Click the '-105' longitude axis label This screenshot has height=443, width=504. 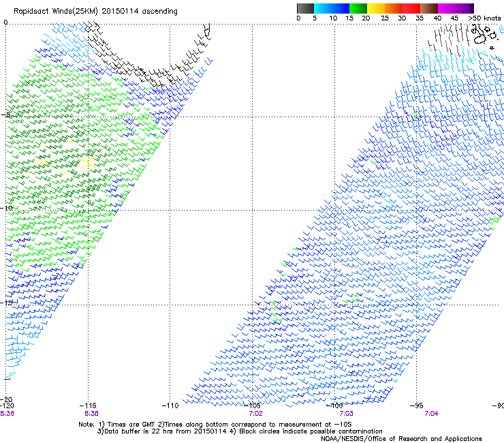252,406
